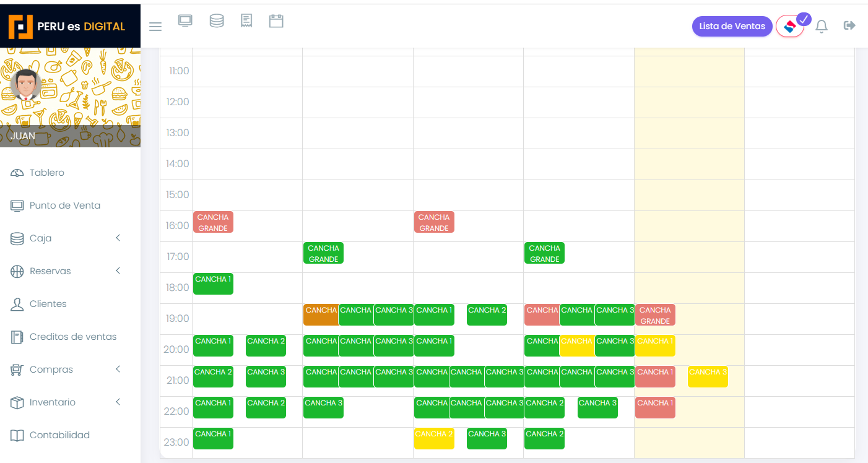This screenshot has height=463, width=868.
Task: Click the 23:00 time slot label
Action: click(177, 442)
